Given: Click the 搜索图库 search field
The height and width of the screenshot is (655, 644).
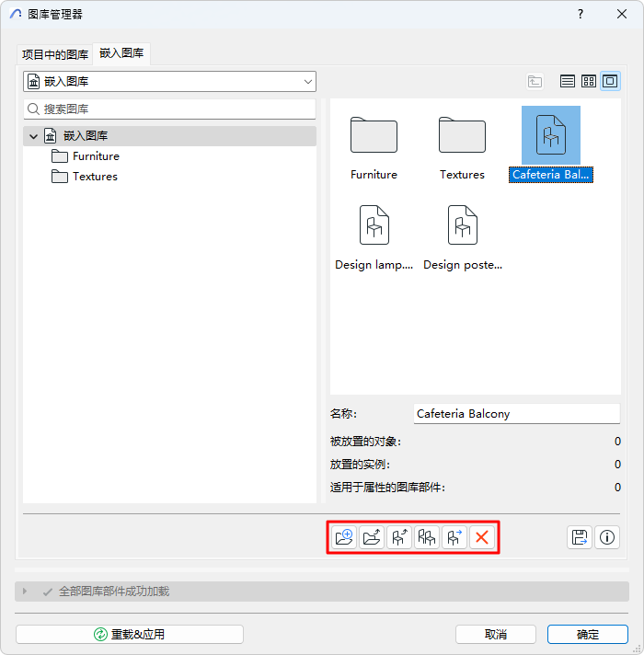Looking at the screenshot, I should pyautogui.click(x=169, y=109).
